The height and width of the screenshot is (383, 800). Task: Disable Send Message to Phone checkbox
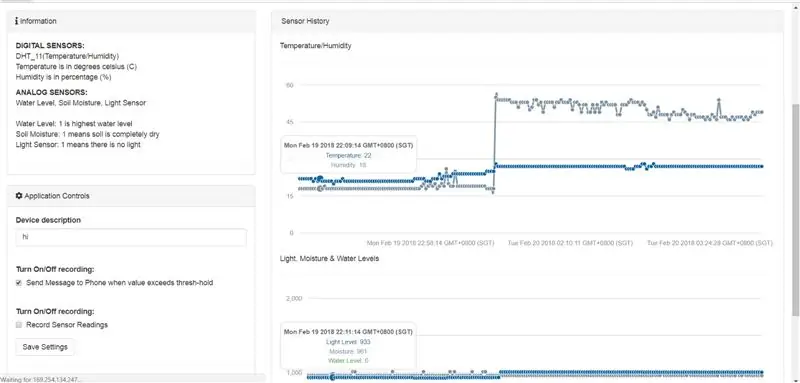(x=19, y=283)
